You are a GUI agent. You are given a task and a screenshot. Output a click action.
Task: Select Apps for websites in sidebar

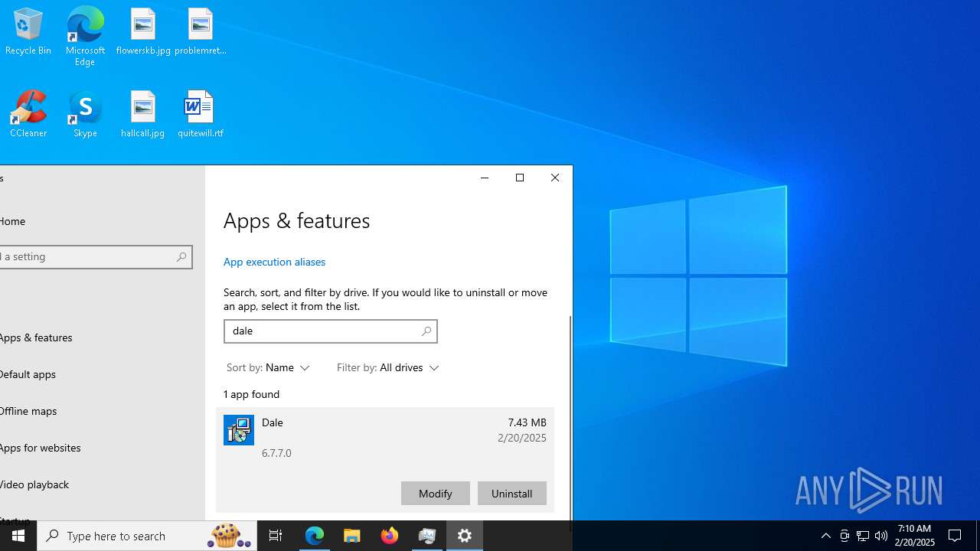(x=40, y=448)
